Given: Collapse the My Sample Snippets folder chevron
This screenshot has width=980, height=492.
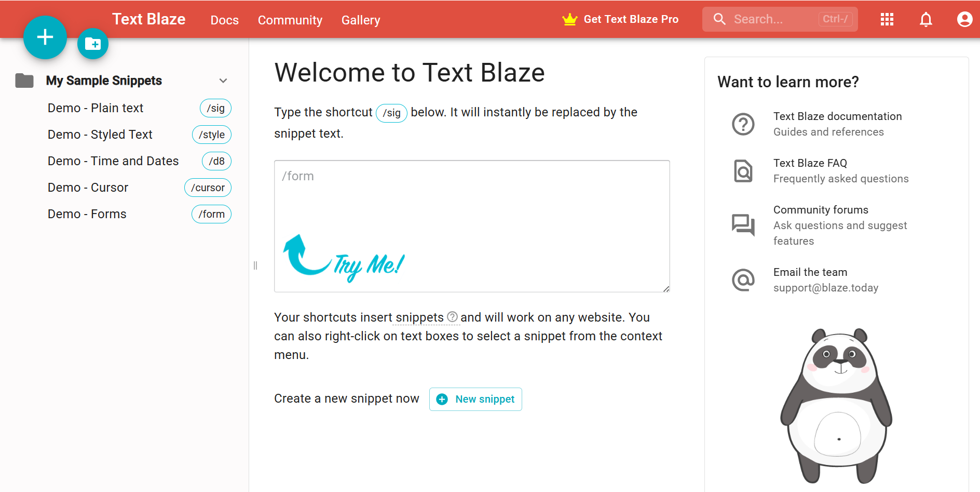Looking at the screenshot, I should coord(223,81).
